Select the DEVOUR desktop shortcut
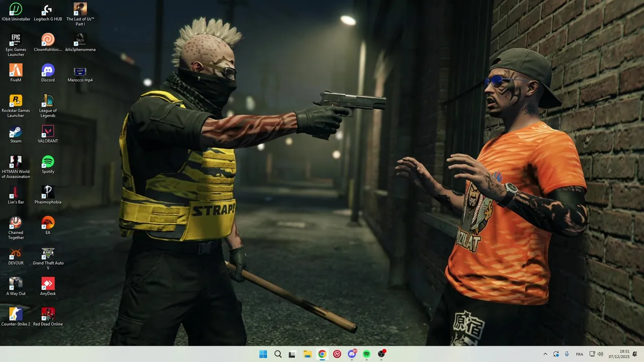Viewport: 644px width, 362px height. (x=16, y=256)
